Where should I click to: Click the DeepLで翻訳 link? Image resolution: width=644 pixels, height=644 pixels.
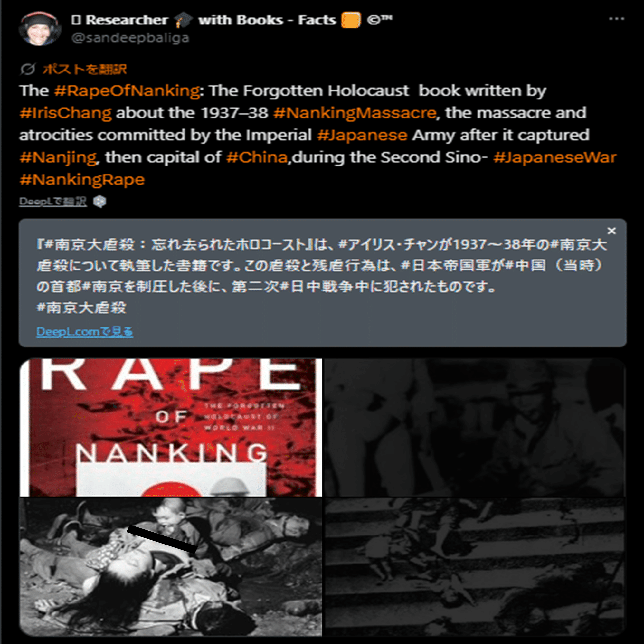click(x=53, y=201)
